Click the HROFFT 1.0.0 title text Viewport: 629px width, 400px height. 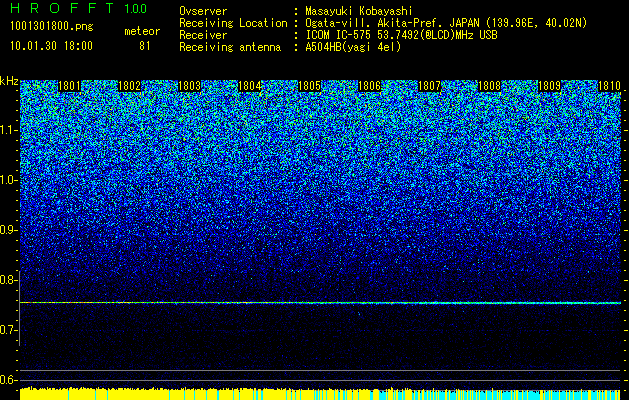point(78,8)
